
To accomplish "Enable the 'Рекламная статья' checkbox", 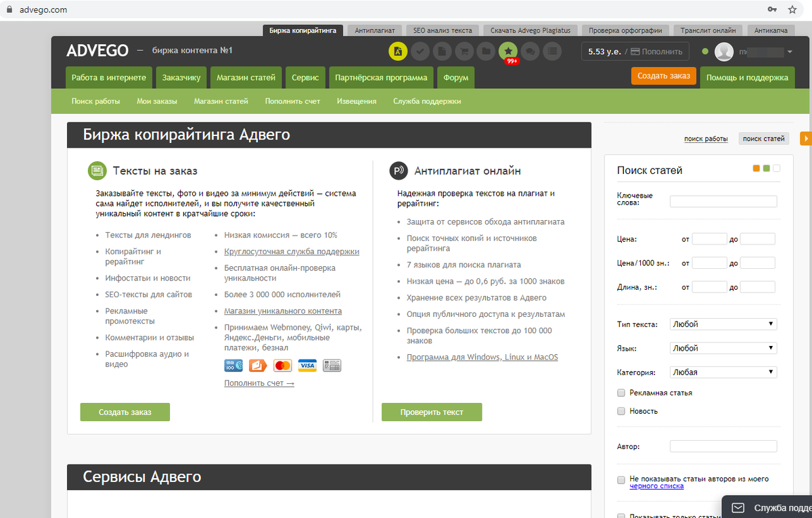I will (621, 393).
